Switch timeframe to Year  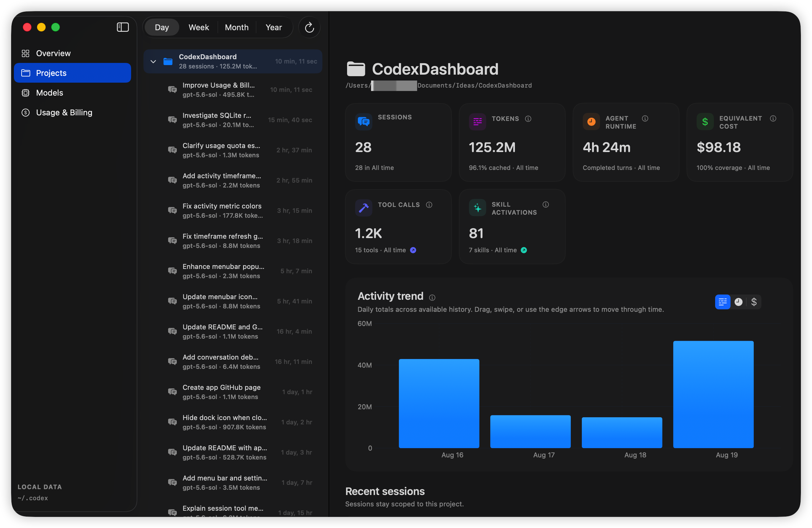(x=274, y=27)
